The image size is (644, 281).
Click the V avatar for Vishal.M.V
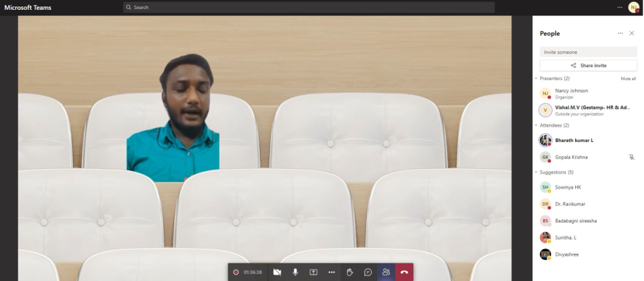[545, 110]
